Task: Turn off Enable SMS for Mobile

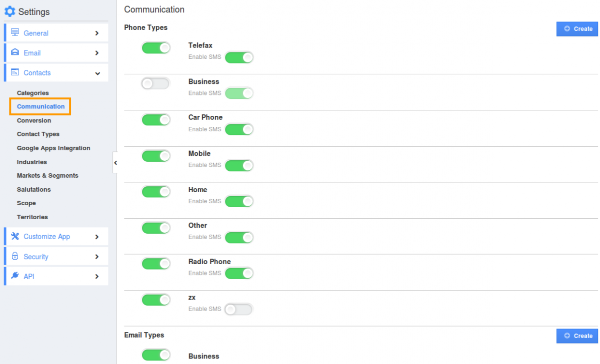Action: click(239, 166)
